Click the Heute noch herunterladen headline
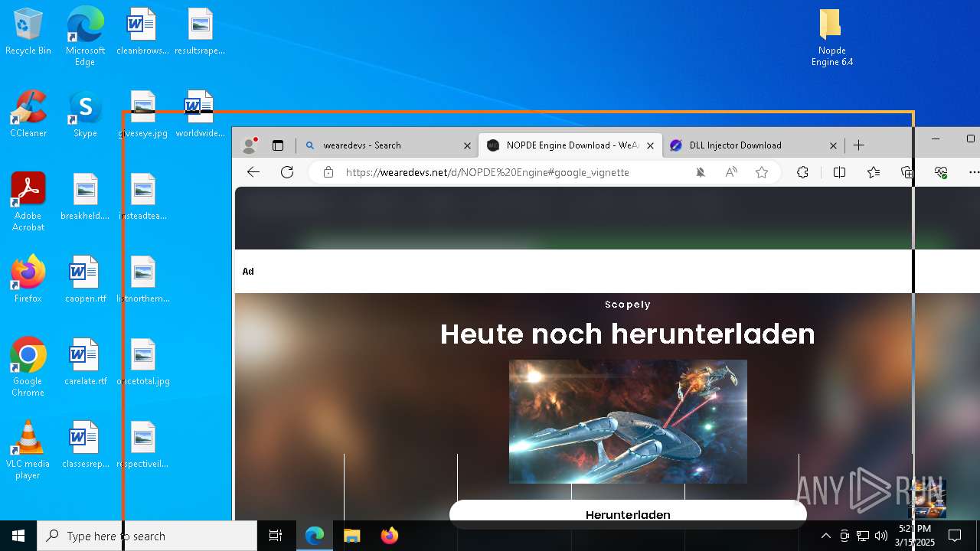 point(628,334)
